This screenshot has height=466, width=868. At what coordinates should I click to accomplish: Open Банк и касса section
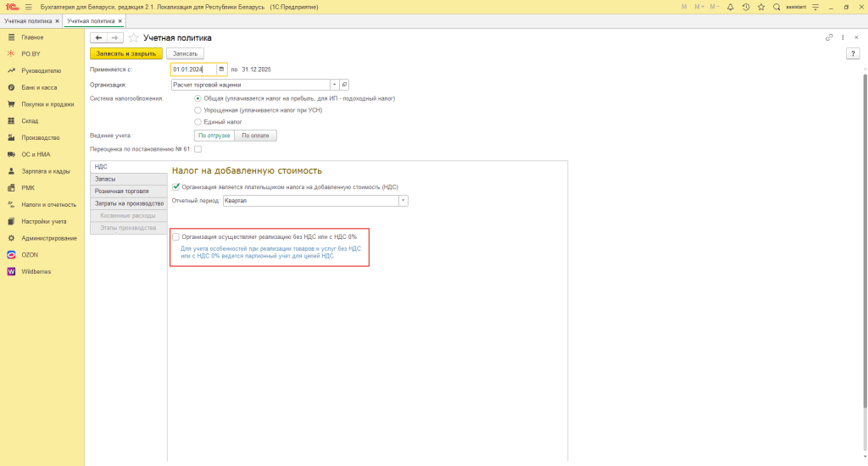click(41, 87)
